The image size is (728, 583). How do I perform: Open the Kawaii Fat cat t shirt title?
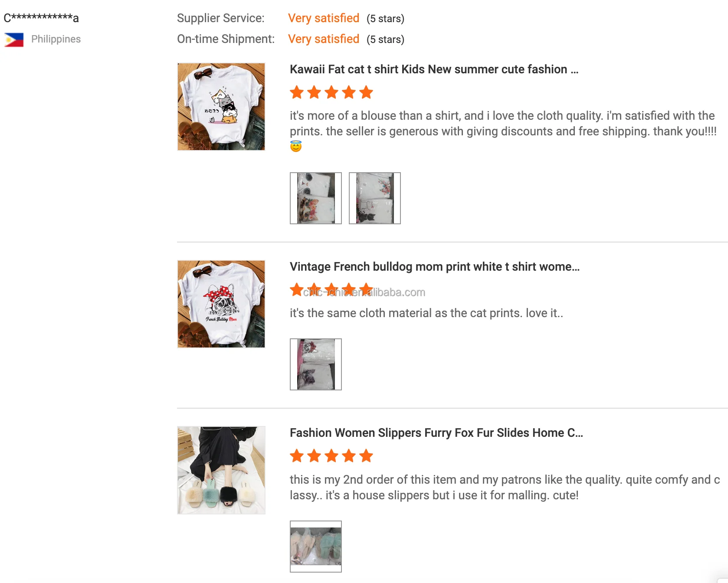pyautogui.click(x=434, y=69)
